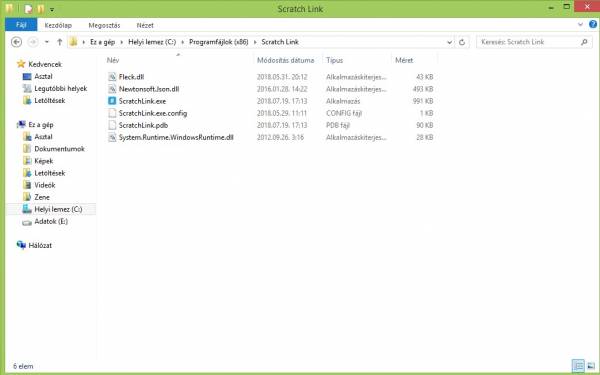This screenshot has width=600, height=375.
Task: Click the Forward navigation arrow
Action: click(33, 42)
